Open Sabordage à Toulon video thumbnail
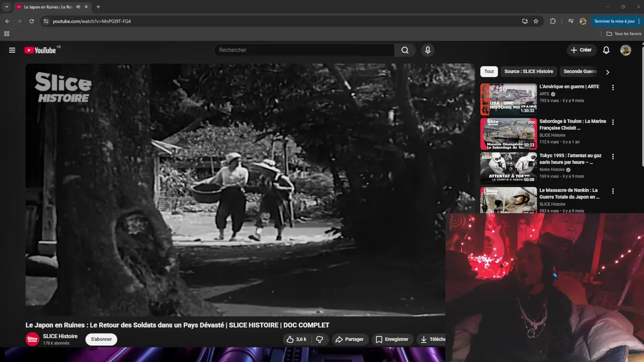 (508, 134)
